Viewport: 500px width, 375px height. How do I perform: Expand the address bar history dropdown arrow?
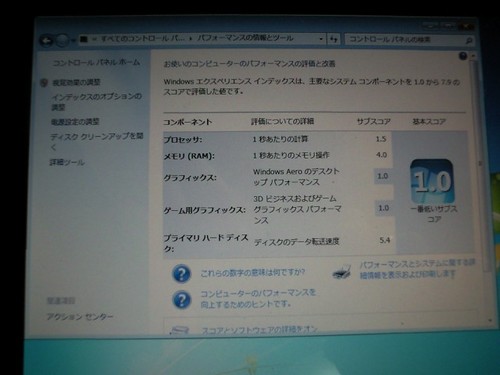(x=321, y=39)
